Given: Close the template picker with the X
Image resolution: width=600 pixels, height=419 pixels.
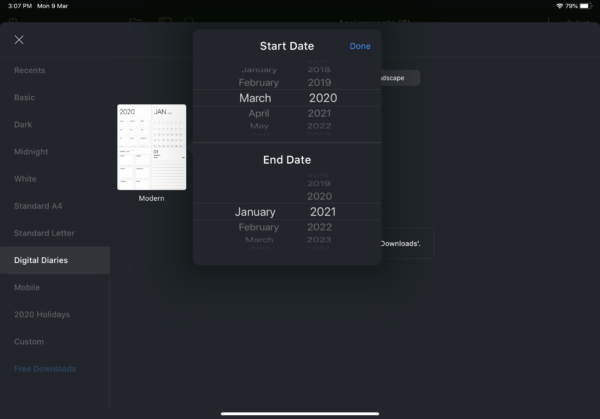Looking at the screenshot, I should click(x=19, y=40).
